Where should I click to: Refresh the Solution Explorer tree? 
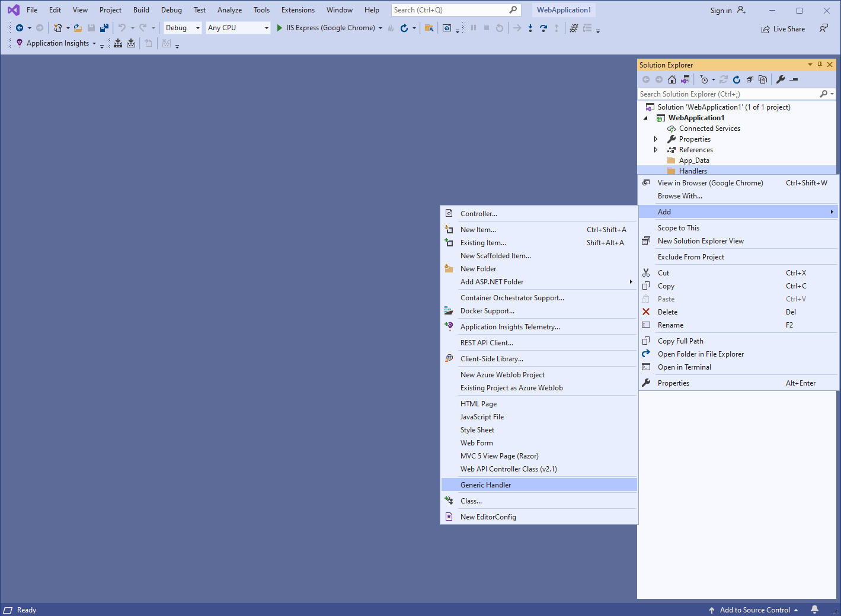pyautogui.click(x=737, y=79)
